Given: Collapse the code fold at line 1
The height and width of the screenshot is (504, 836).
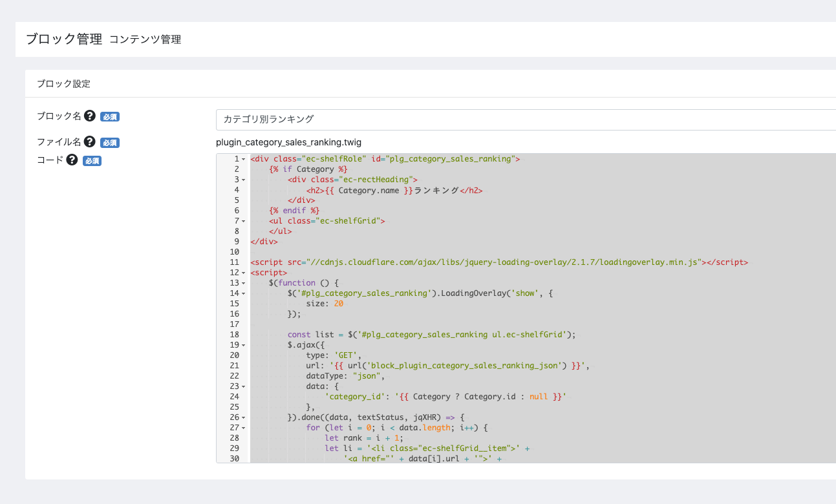Looking at the screenshot, I should pos(243,159).
